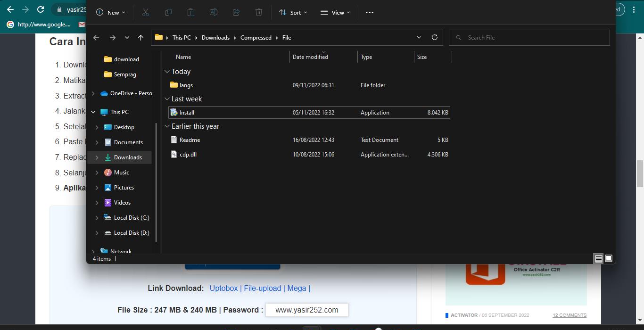Switch to large thumbnails view toggle

609,258
